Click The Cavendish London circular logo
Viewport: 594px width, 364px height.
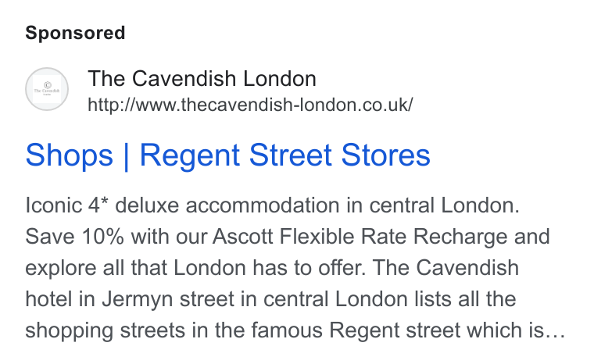pyautogui.click(x=47, y=89)
